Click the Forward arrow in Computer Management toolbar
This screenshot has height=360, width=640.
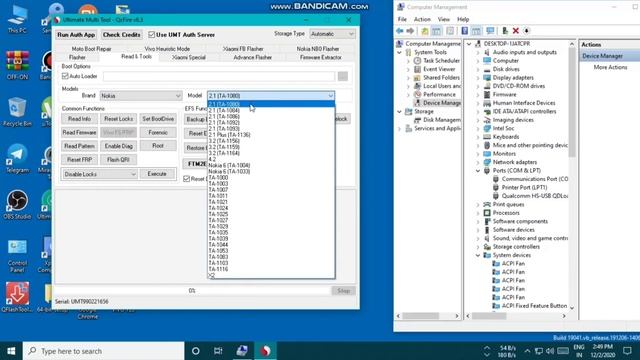tap(410, 31)
